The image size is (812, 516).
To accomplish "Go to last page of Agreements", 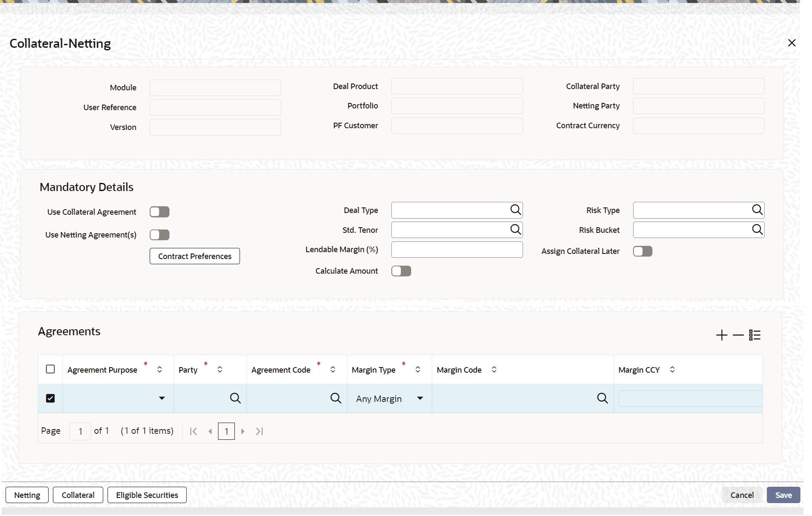I will (259, 431).
